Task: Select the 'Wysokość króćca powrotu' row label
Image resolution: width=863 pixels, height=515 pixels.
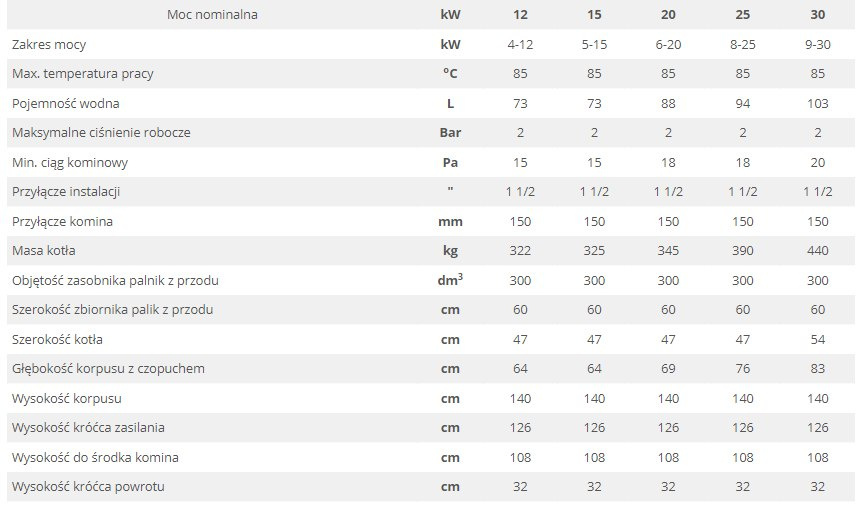Action: 88,486
